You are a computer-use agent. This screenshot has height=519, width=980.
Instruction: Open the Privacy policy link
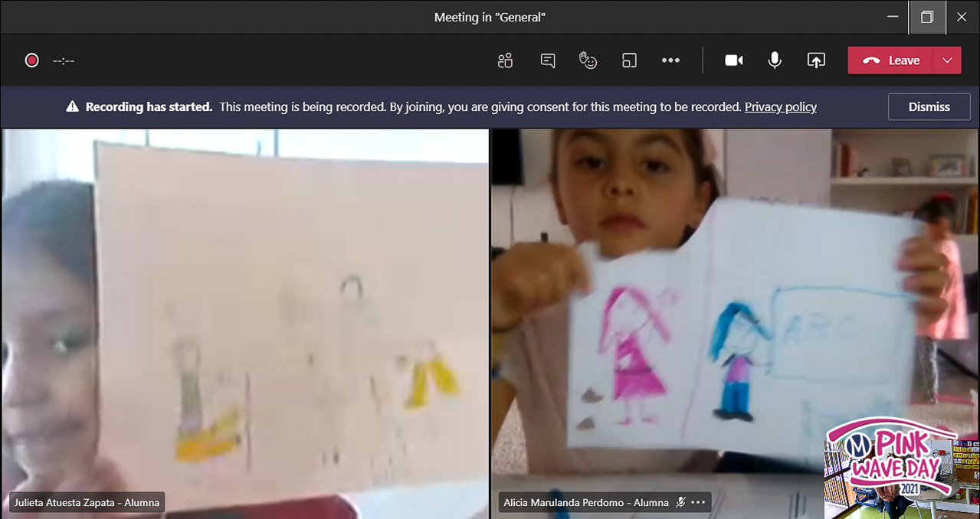point(780,107)
